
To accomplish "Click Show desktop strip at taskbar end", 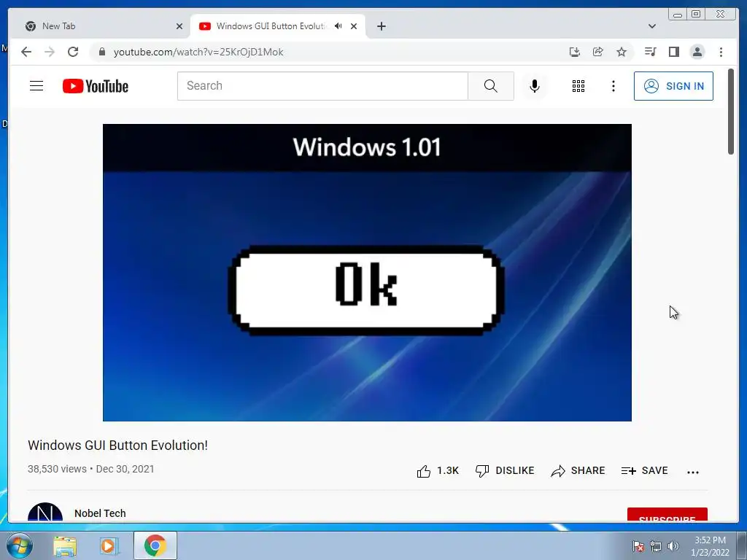I will pos(742,545).
